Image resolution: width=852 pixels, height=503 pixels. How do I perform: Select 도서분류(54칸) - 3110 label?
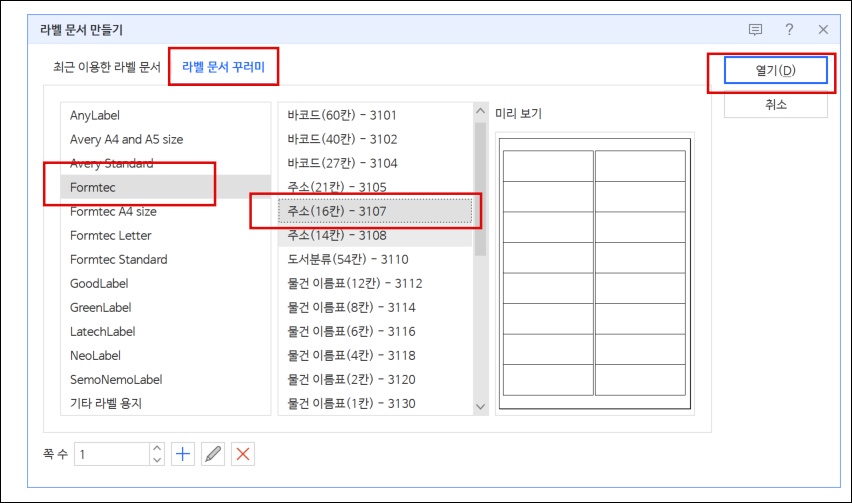375,259
